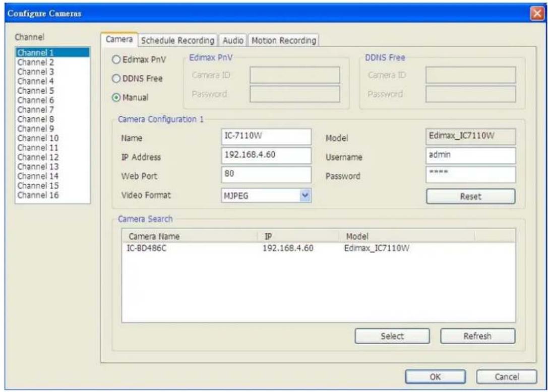
Task: Select Channel 1 in the channel list
Action: (53, 52)
